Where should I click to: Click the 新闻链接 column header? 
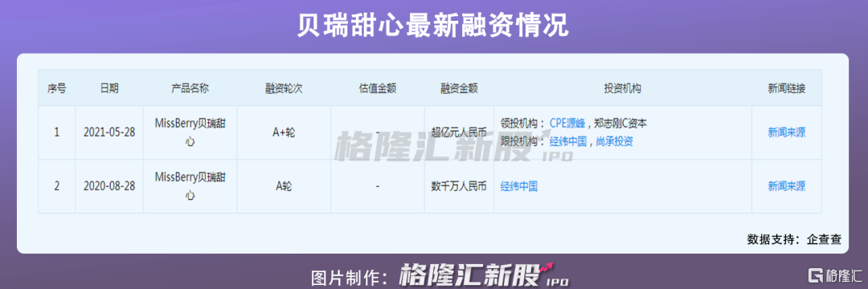[x=787, y=88]
